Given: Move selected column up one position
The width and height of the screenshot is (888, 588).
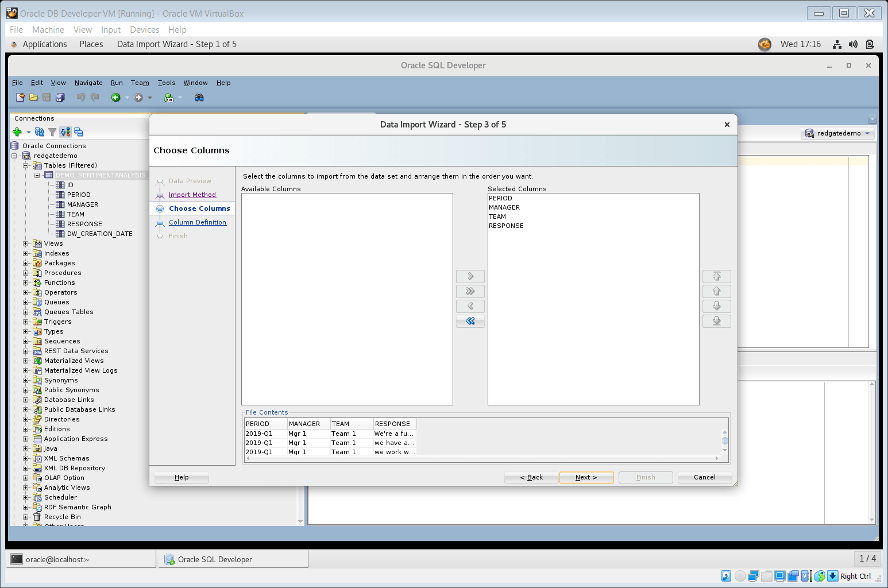Looking at the screenshot, I should 717,291.
